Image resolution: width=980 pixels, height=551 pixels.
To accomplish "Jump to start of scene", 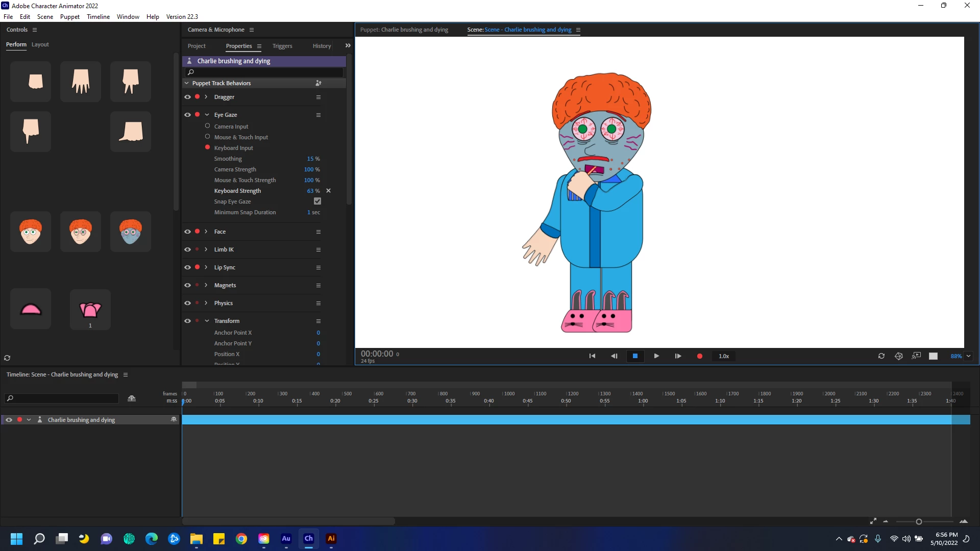I will click(592, 356).
